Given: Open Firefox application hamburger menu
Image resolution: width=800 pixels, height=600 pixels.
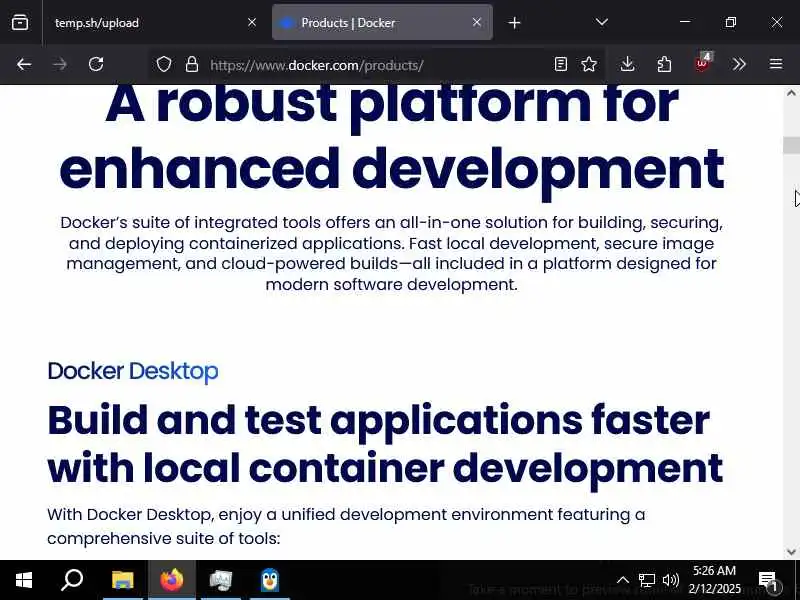Looking at the screenshot, I should pos(776,64).
